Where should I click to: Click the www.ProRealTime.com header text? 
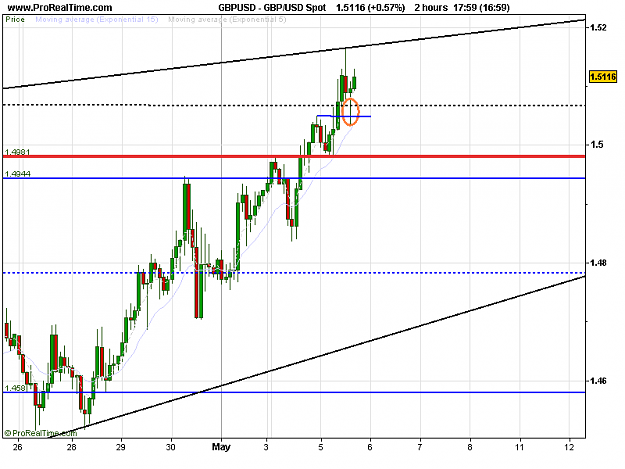[x=60, y=8]
